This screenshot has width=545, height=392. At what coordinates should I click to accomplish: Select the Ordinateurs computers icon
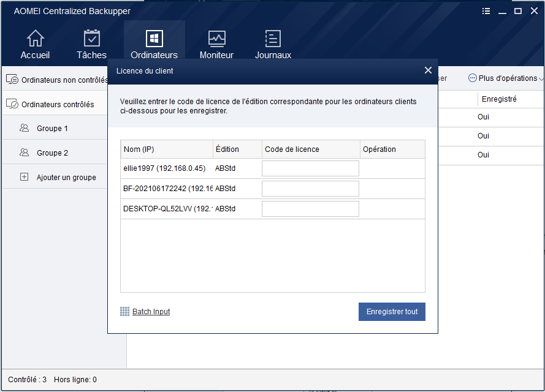click(154, 38)
